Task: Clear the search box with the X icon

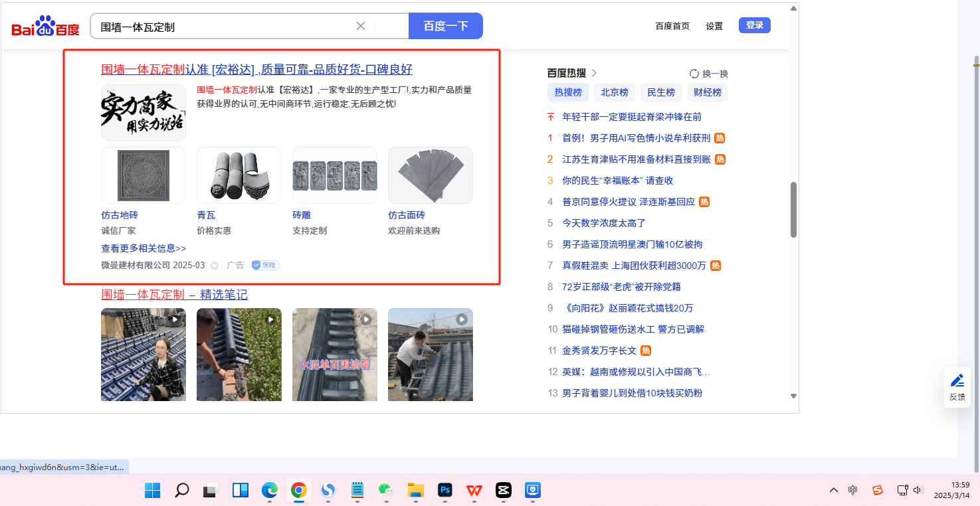Action: 361,27
